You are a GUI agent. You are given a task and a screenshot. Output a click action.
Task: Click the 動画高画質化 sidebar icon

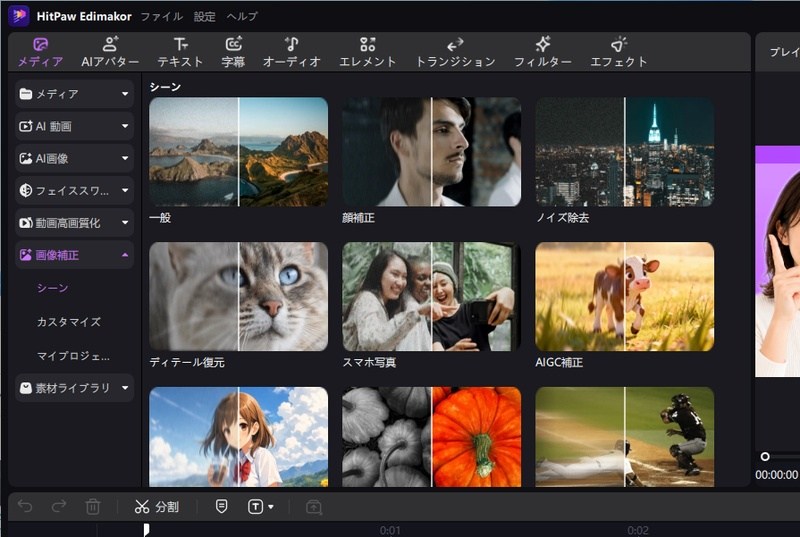[x=26, y=223]
